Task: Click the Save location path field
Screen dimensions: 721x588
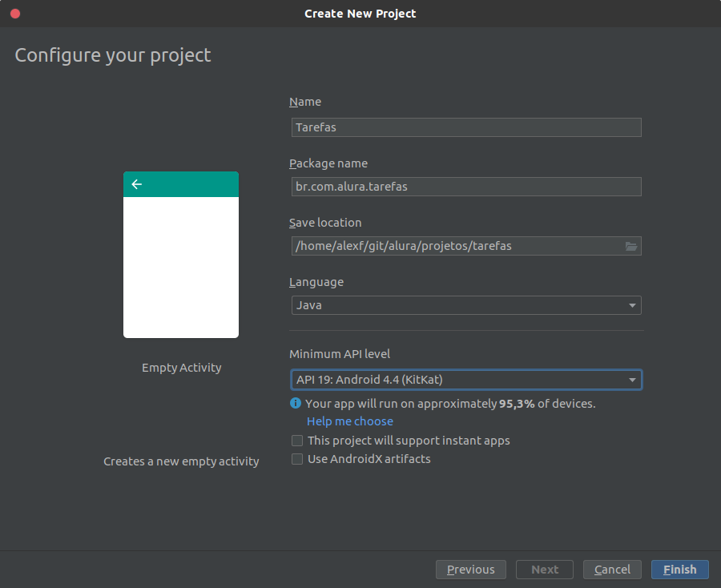Action: [x=457, y=246]
